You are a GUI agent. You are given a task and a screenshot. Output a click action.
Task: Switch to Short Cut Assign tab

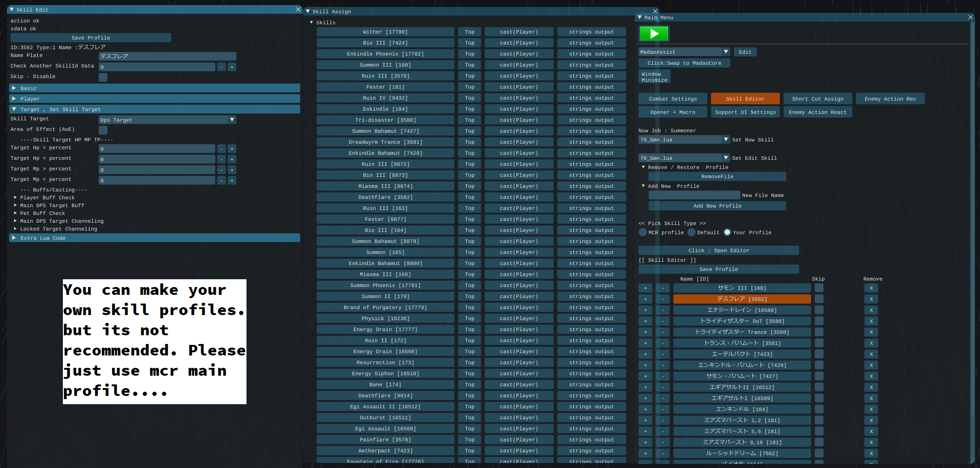coord(818,99)
